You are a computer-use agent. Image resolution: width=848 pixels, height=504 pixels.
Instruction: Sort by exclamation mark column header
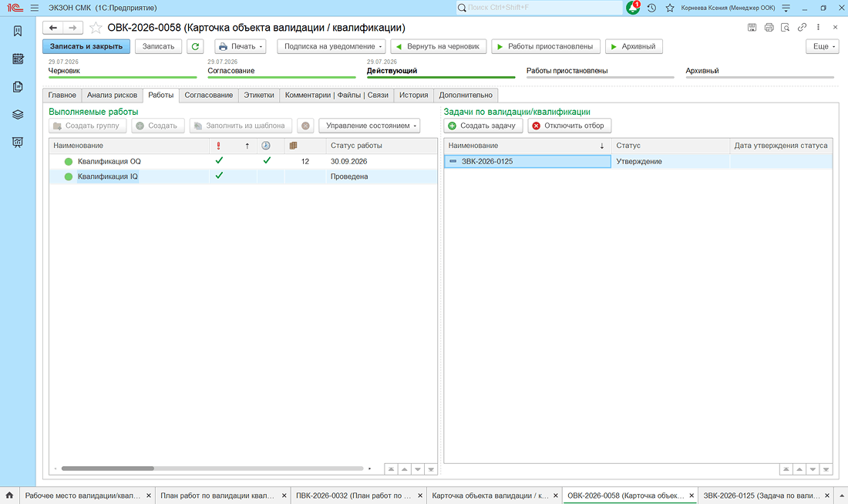pos(218,146)
